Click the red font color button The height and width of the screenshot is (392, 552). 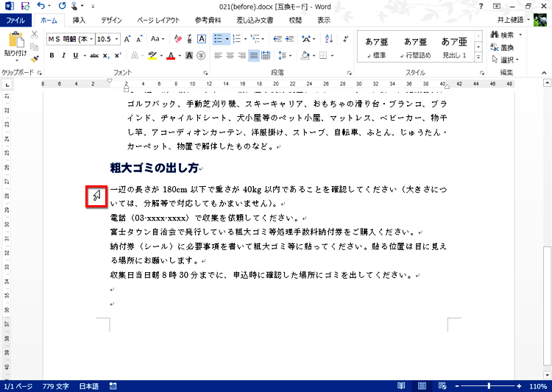171,56
